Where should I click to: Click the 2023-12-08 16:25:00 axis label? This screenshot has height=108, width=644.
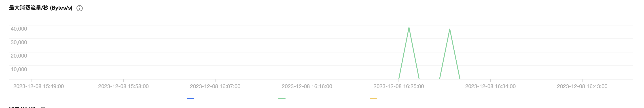(x=399, y=86)
